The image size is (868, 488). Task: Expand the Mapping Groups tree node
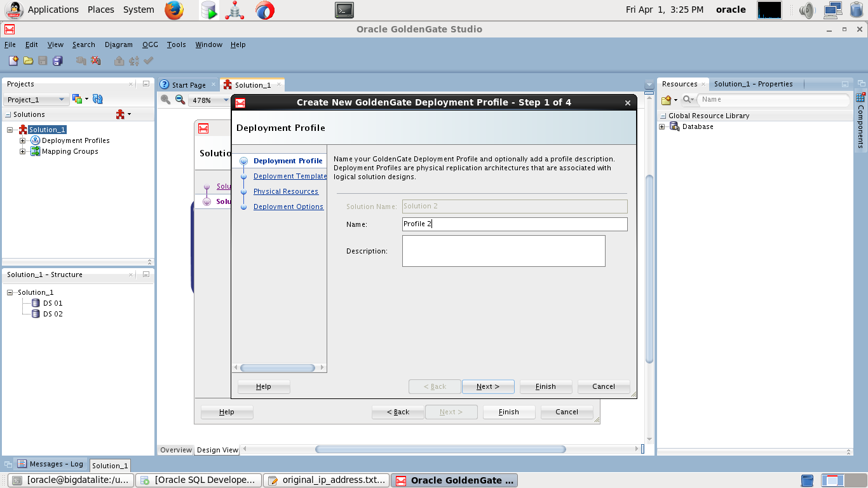23,151
